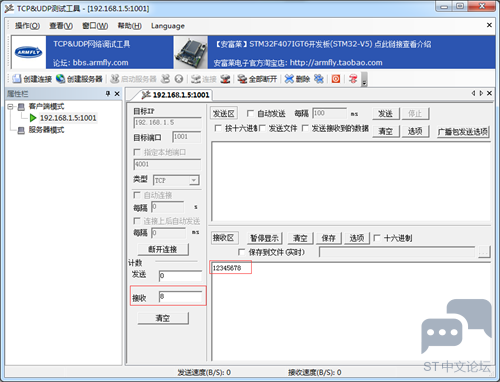Click the 目标IP field showing 192.168.1.5
This screenshot has width=500, height=382.
(x=167, y=123)
